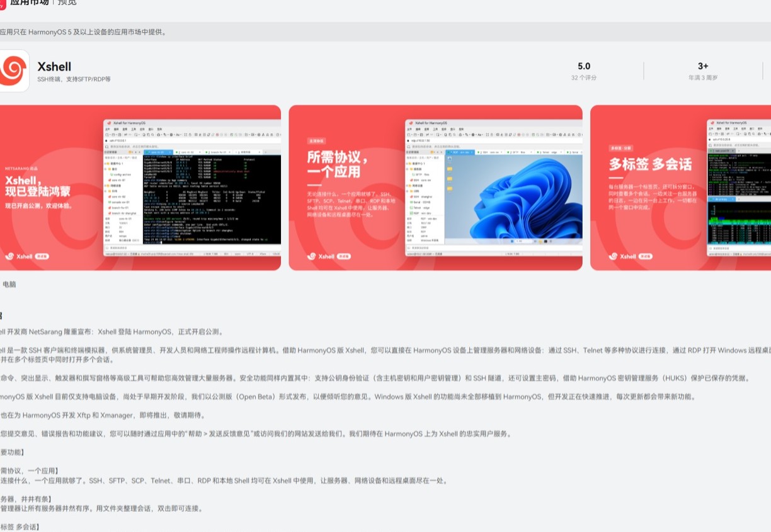Open the "所需协议，一个应用" screenshot

click(x=436, y=188)
